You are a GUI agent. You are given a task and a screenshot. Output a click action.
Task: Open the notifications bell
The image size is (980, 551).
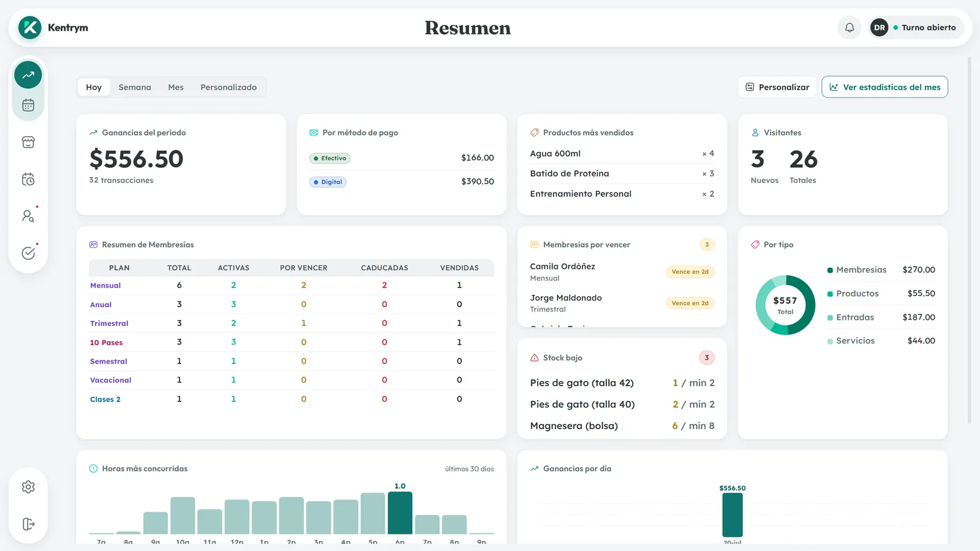pos(850,28)
